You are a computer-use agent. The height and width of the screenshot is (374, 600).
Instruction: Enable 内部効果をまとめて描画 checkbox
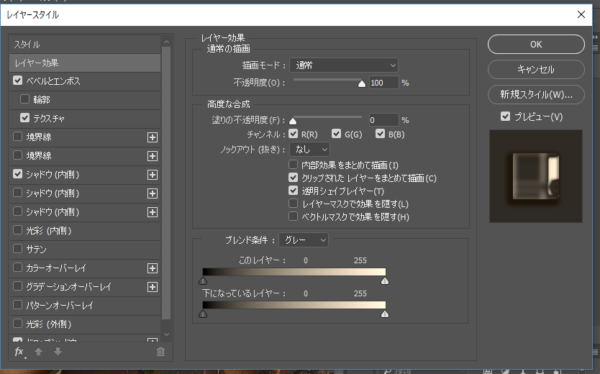[x=293, y=165]
